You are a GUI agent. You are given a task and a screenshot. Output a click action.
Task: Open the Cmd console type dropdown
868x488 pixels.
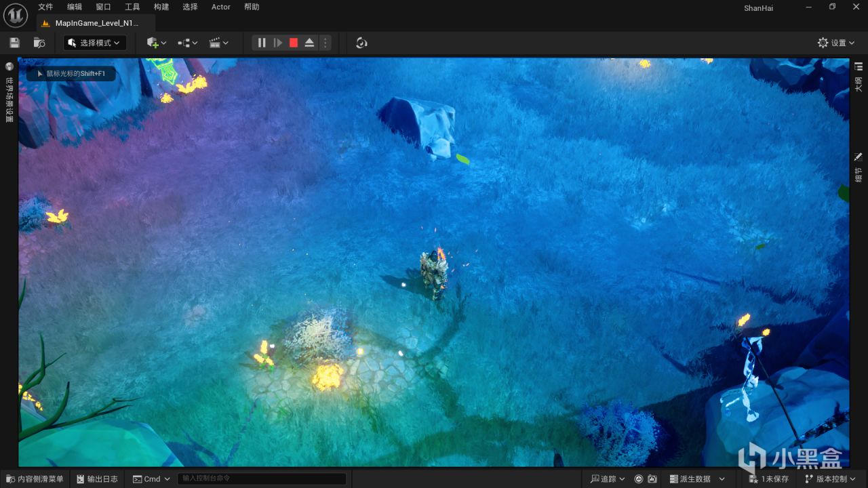pos(151,479)
